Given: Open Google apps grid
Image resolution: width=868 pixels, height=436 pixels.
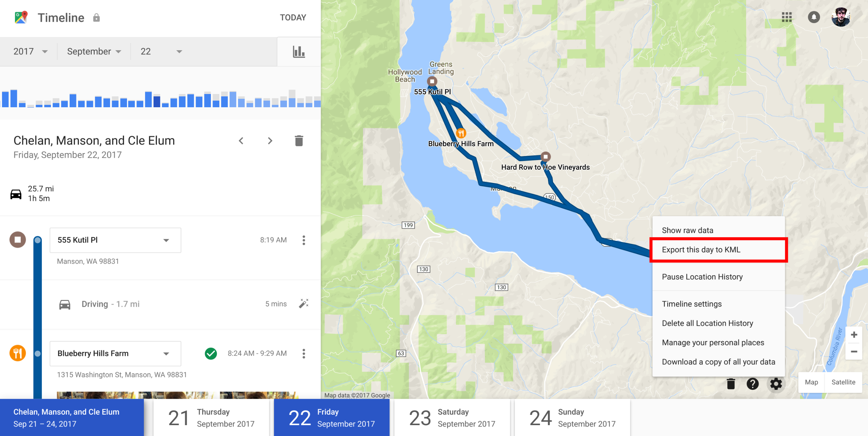Looking at the screenshot, I should (x=786, y=17).
